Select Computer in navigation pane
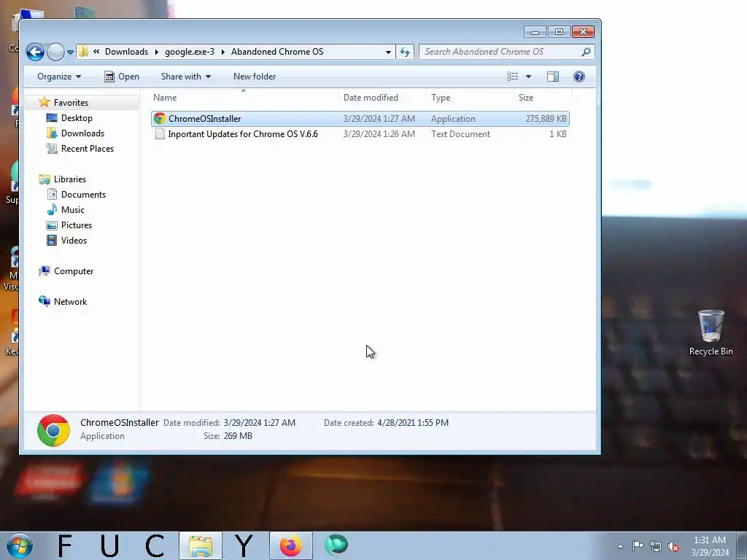Image resolution: width=747 pixels, height=560 pixels. (x=74, y=271)
